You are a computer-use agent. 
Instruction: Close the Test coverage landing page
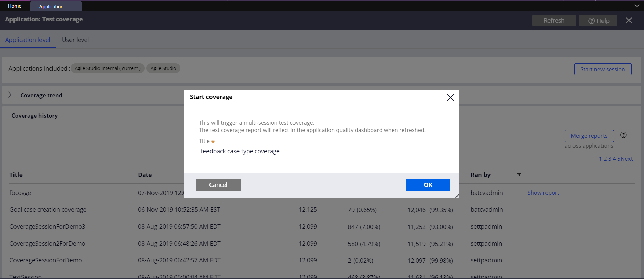(629, 20)
